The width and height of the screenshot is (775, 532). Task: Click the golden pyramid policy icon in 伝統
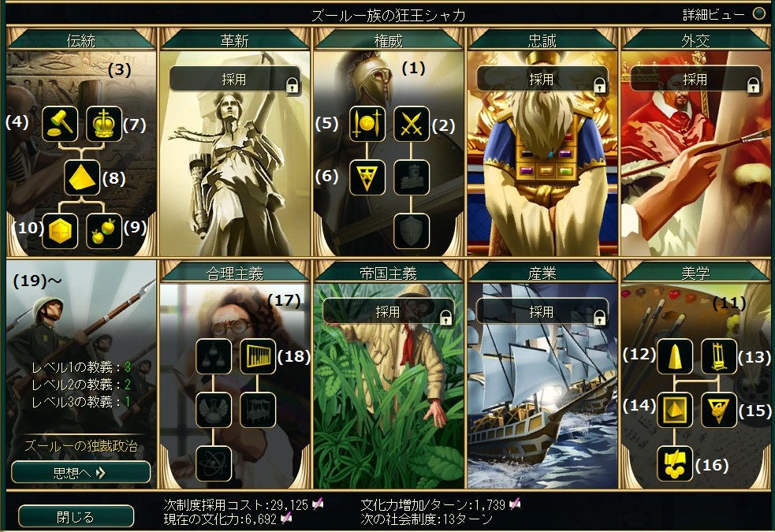[82, 177]
